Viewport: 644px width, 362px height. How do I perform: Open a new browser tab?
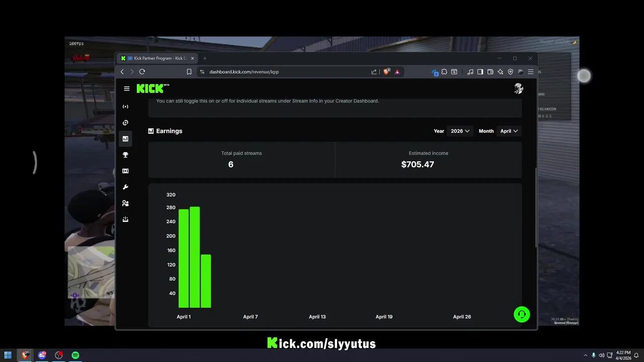205,58
